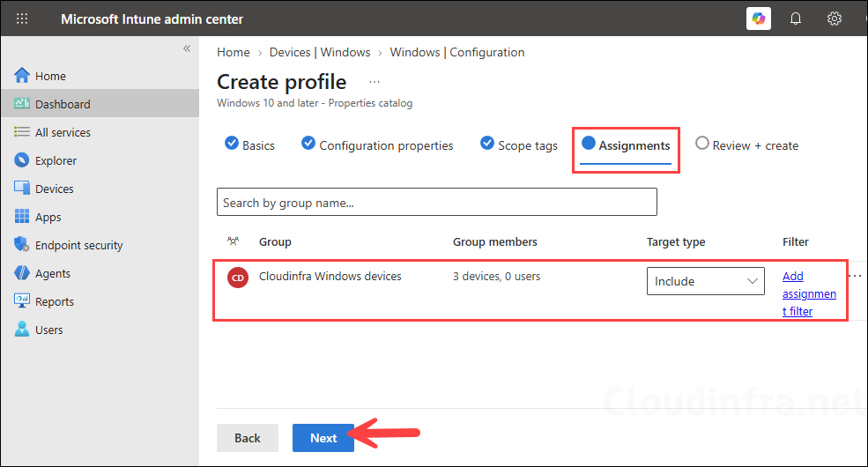Click the group column people icon
Viewport: 868px width, 467px height.
[233, 241]
